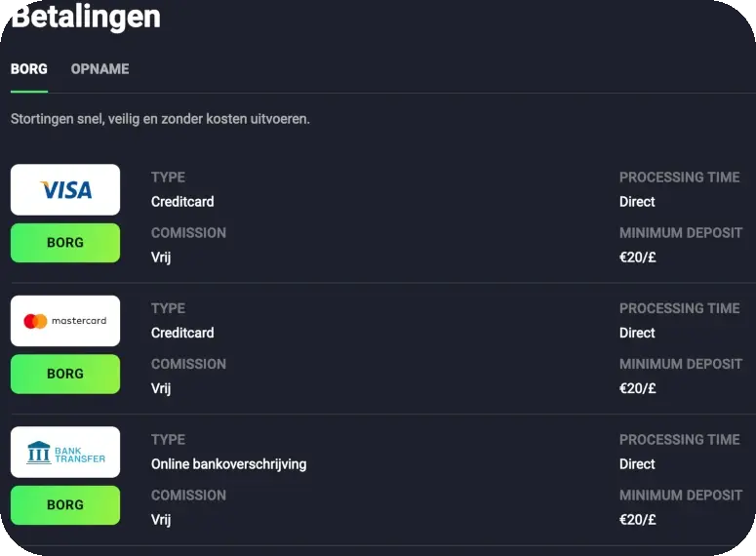
Task: Select the BORG tab at top
Action: coord(29,69)
